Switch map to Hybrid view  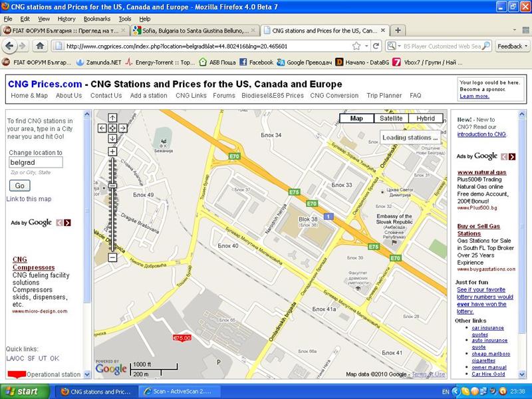pos(426,118)
